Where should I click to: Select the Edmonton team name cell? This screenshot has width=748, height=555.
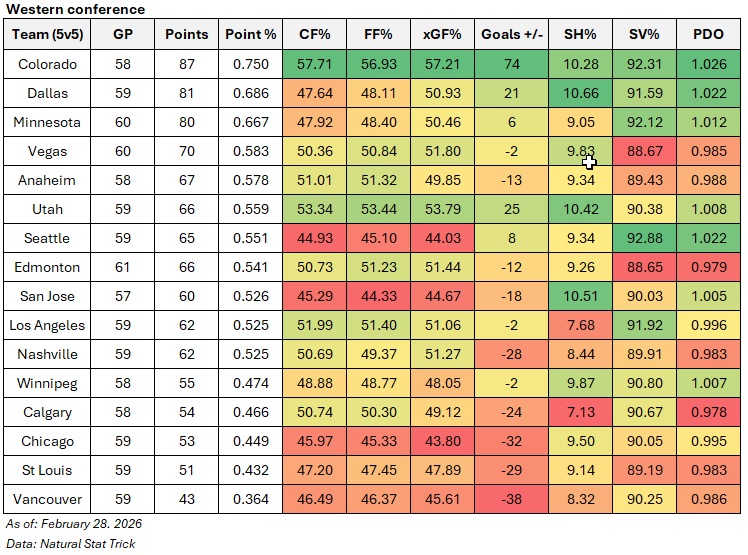[x=47, y=267]
